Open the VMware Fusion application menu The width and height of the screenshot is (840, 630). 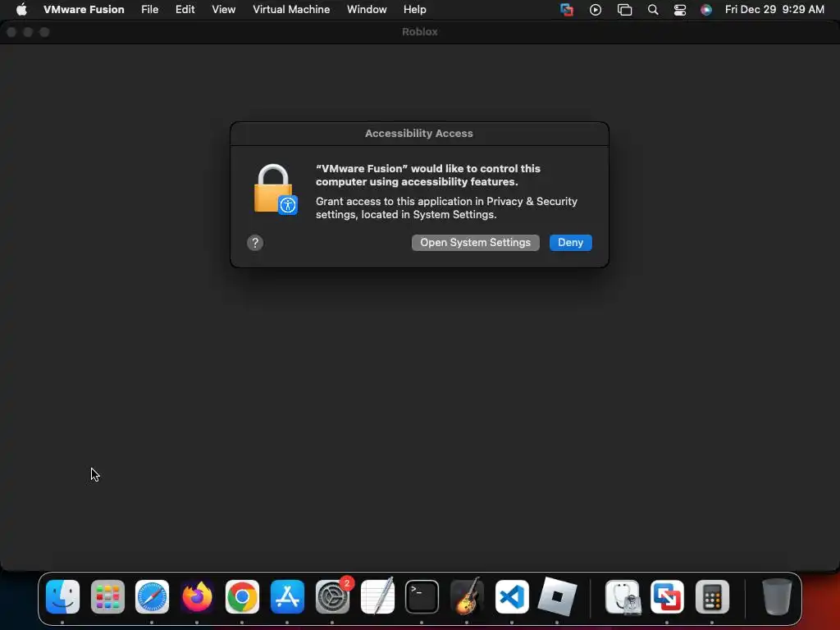coord(84,10)
